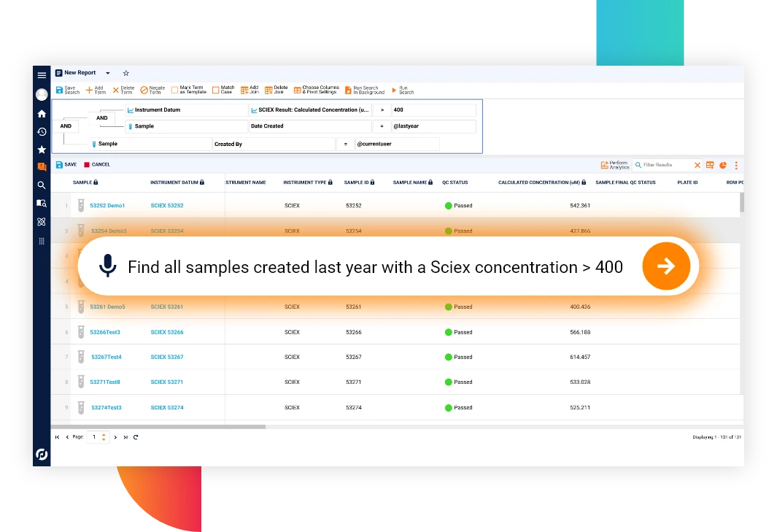Image resolution: width=777 pixels, height=532 pixels.
Task: Click the SAVE button
Action: (66, 164)
